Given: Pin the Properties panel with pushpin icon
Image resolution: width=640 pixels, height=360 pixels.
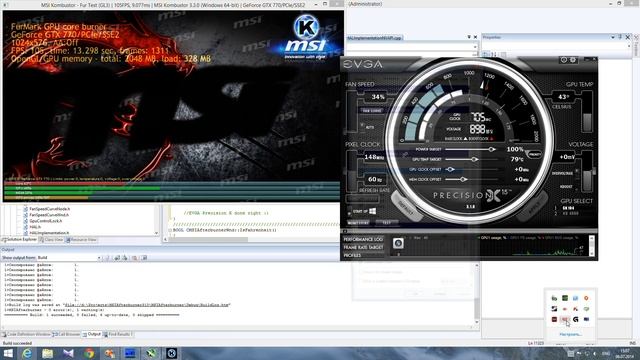Looking at the screenshot, I should [x=620, y=37].
